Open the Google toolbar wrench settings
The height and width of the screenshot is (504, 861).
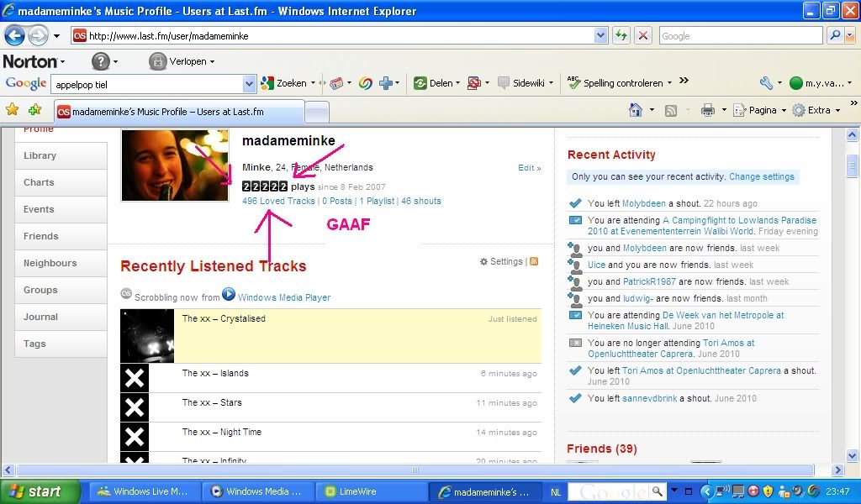tap(766, 83)
